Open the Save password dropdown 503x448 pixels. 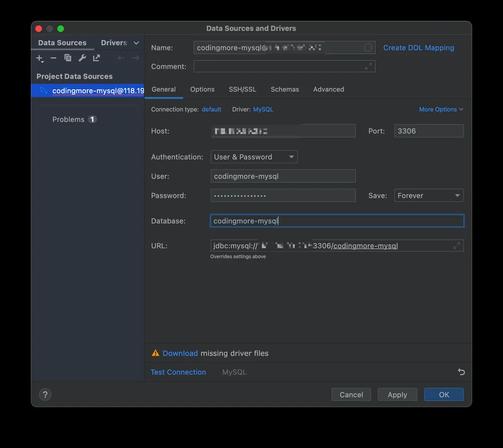coord(429,195)
